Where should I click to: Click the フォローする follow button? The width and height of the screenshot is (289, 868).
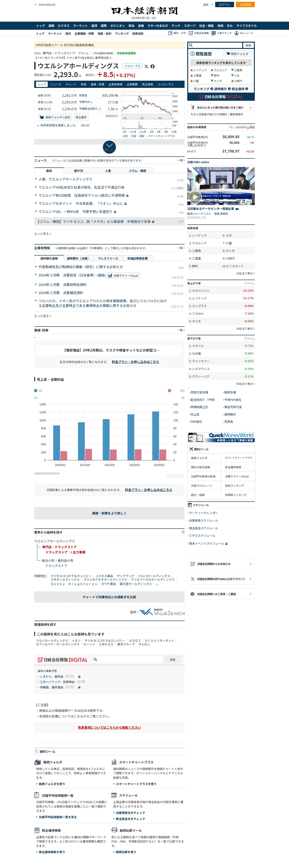[x=132, y=66]
